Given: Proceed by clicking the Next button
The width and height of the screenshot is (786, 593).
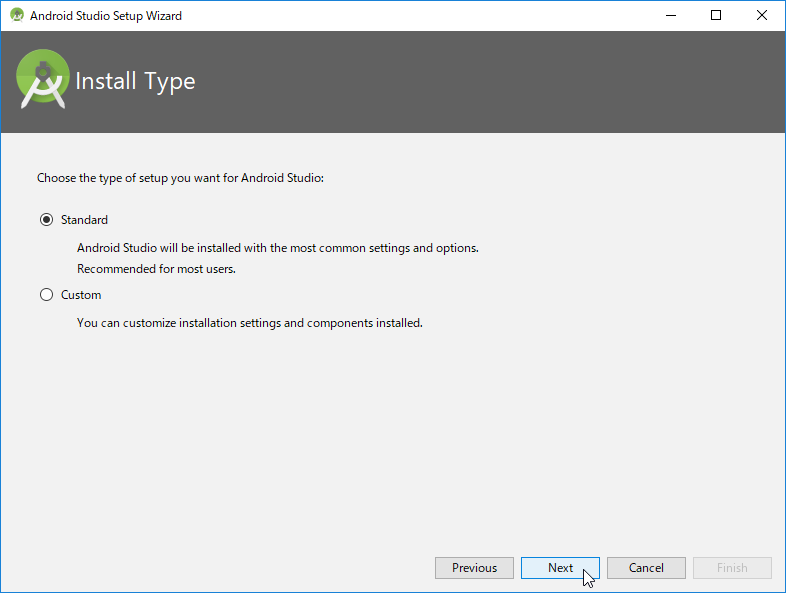Looking at the screenshot, I should 560,568.
